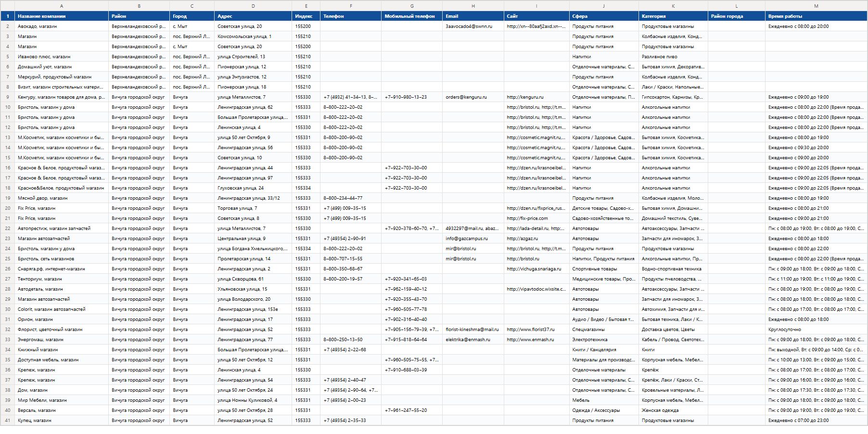Select the "Категория" header cell

tap(673, 16)
